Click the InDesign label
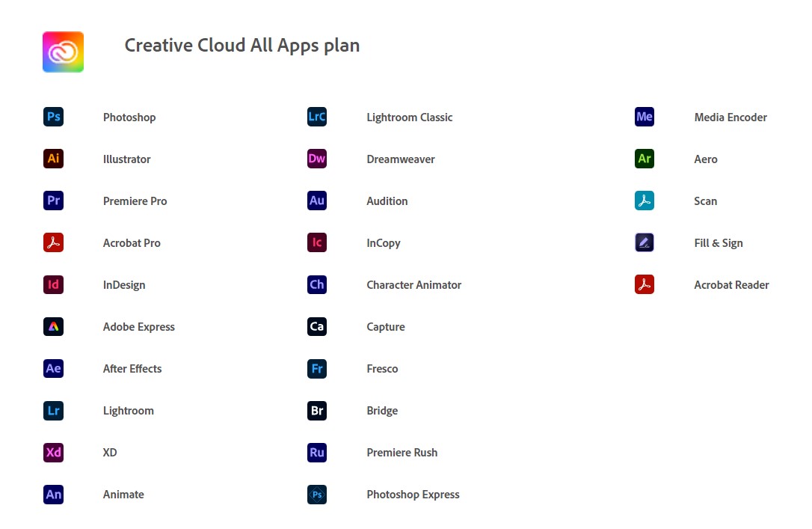This screenshot has width=812, height=529. click(x=124, y=285)
